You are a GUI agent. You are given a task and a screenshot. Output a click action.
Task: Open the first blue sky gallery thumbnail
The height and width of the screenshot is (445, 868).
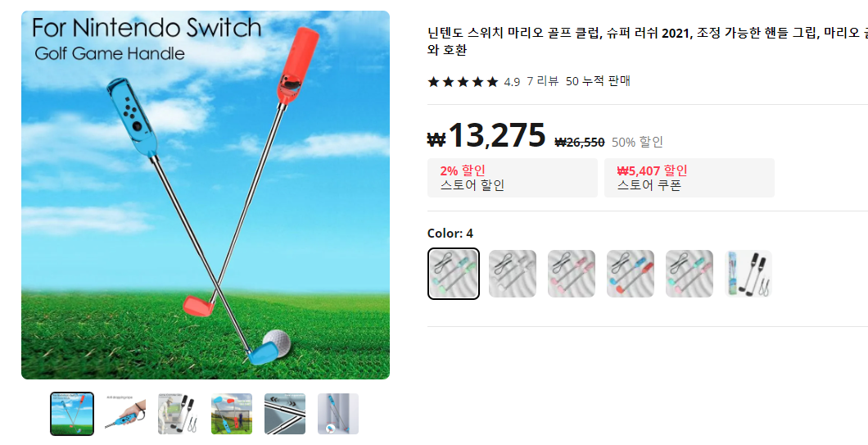(x=72, y=414)
